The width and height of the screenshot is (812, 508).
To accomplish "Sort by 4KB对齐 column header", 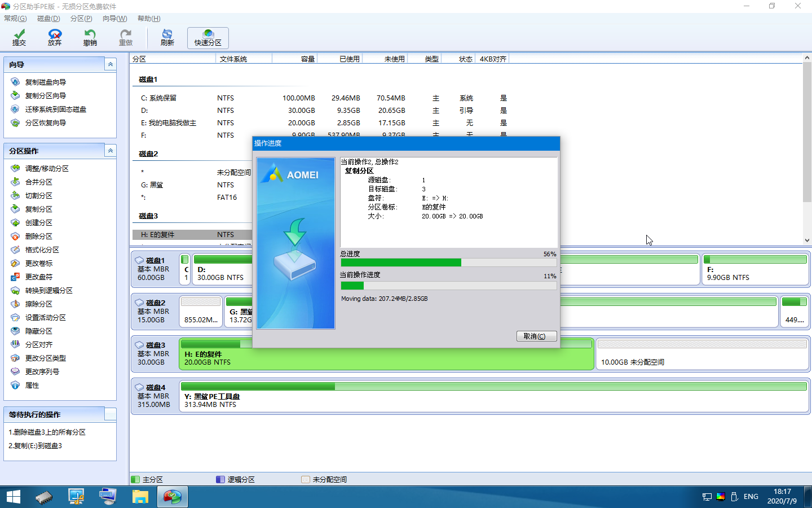I will click(x=493, y=59).
